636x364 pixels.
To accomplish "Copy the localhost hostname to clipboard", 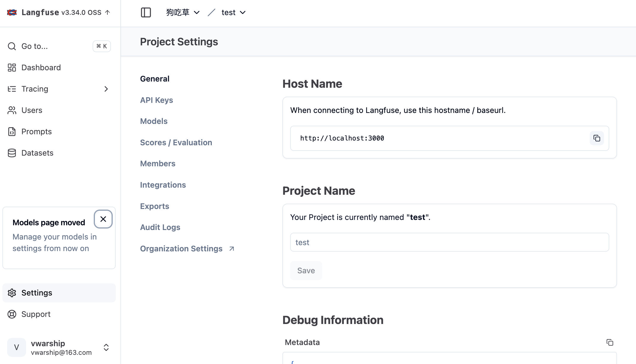I will pyautogui.click(x=597, y=138).
